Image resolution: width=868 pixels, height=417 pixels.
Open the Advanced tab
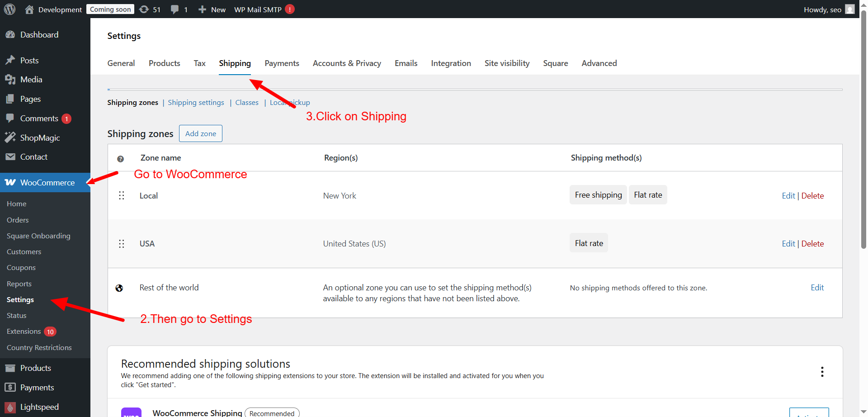pyautogui.click(x=599, y=63)
